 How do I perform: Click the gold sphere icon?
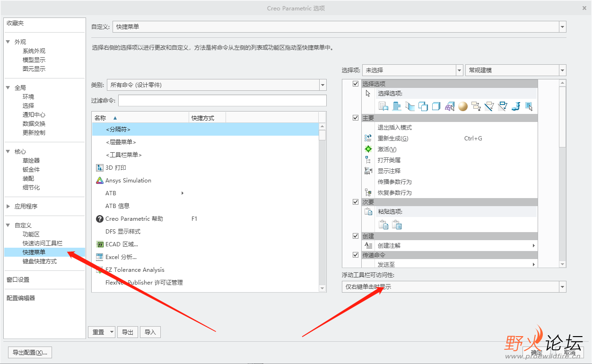[x=463, y=106]
